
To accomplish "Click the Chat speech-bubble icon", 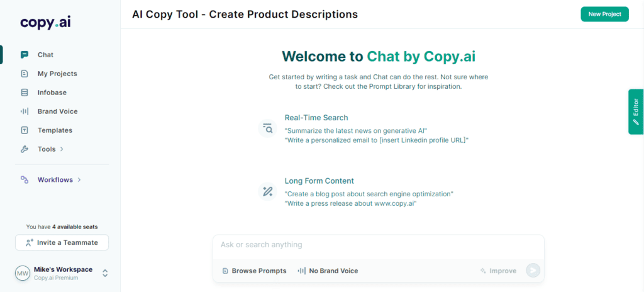I will click(25, 55).
